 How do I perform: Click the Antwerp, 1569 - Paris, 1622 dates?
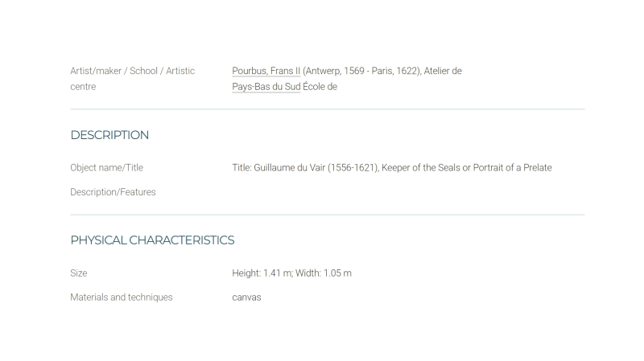click(x=361, y=71)
